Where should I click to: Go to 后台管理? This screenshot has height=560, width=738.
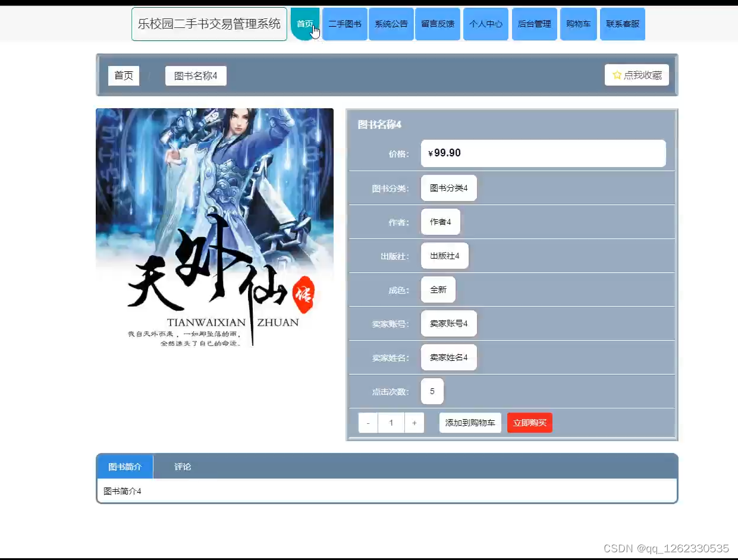pos(535,24)
